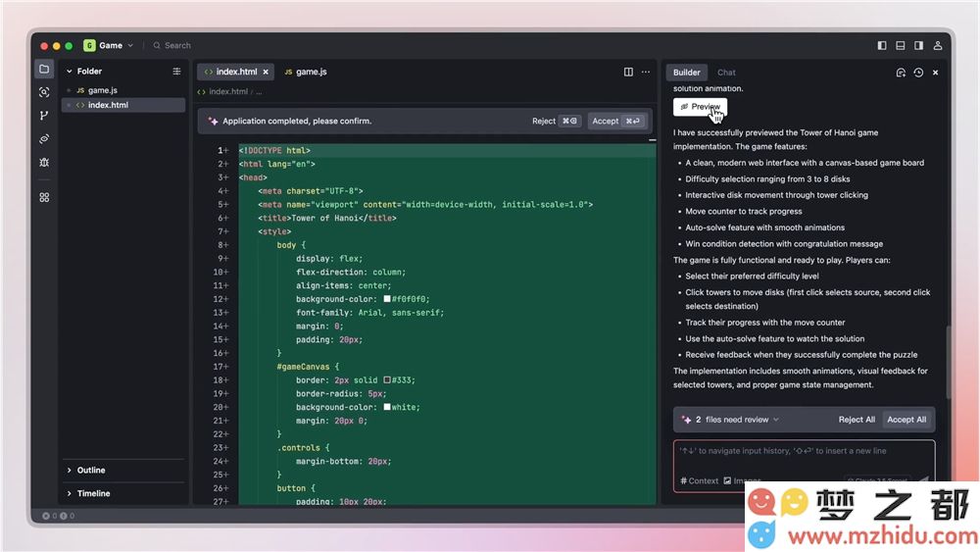The height and width of the screenshot is (552, 980).
Task: Click the sparkle icon beside files need review
Action: (x=686, y=420)
